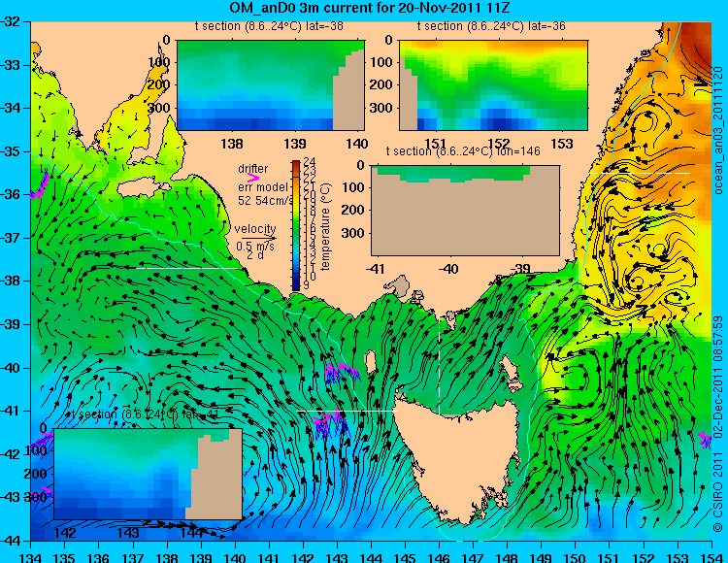
Task: Click the '-35' latitude axis label
Action: 11,151
